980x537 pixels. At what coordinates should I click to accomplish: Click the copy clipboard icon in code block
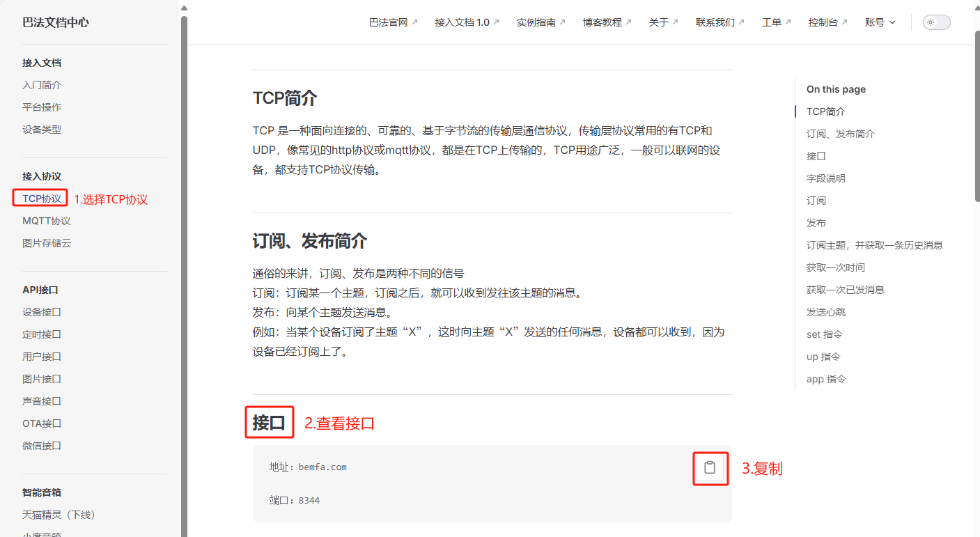tap(710, 468)
